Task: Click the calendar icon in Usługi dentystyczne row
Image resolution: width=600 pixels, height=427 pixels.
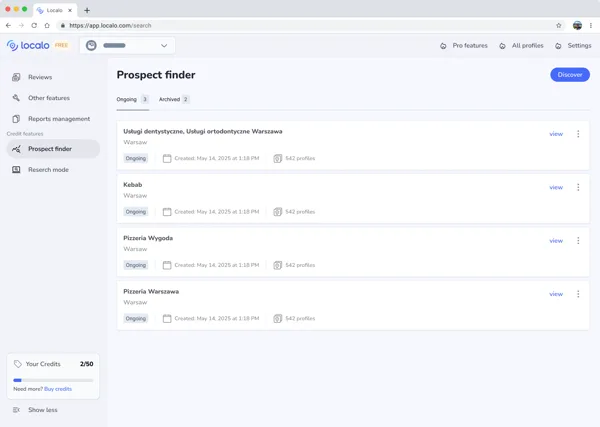Action: 167,158
